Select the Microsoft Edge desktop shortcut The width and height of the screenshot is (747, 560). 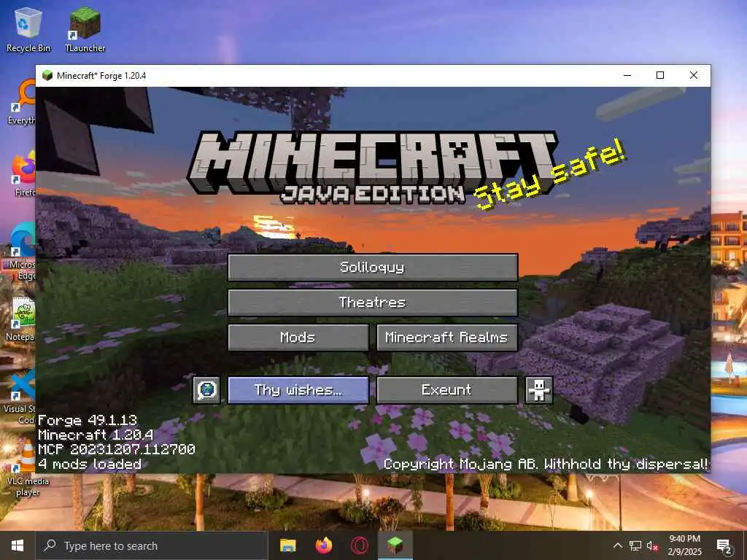(x=23, y=252)
